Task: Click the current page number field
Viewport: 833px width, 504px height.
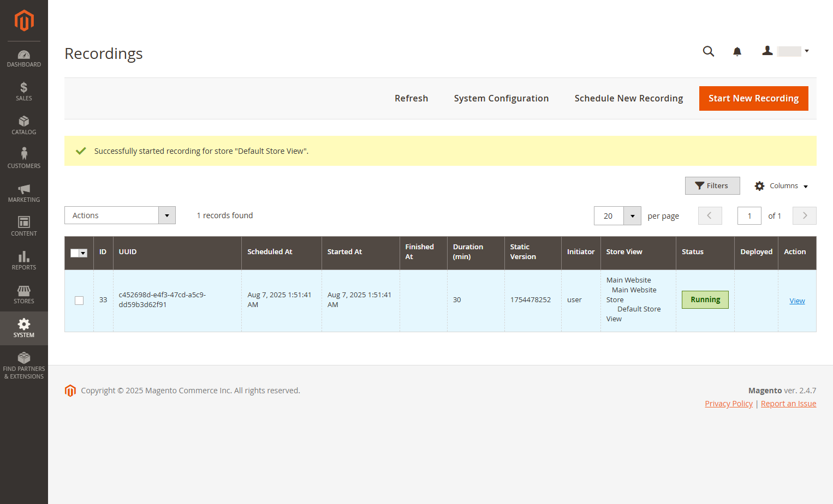Action: pyautogui.click(x=749, y=216)
